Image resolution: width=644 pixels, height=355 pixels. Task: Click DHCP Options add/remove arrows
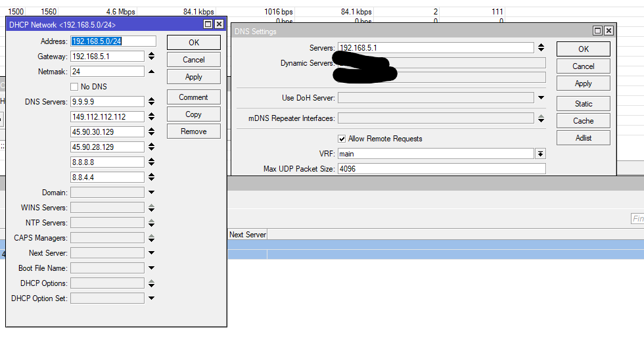click(152, 283)
